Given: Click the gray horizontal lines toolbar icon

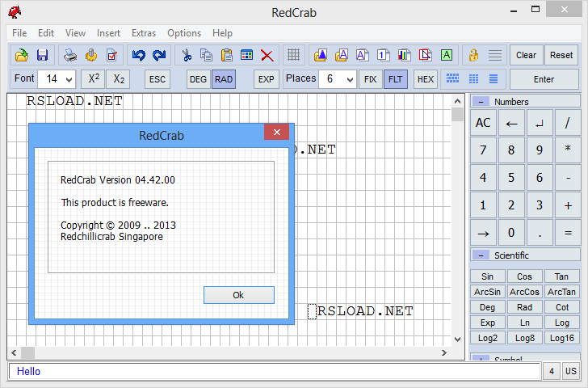Looking at the screenshot, I should point(495,55).
